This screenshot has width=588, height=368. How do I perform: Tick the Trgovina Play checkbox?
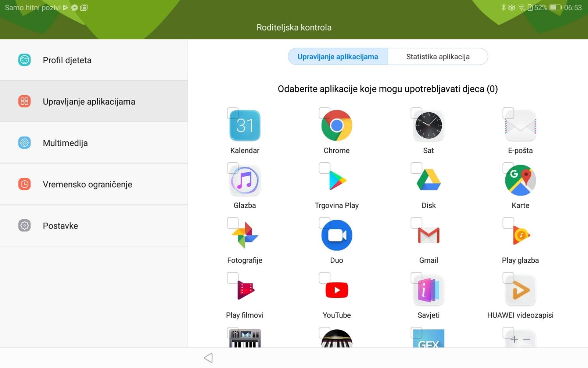click(325, 168)
